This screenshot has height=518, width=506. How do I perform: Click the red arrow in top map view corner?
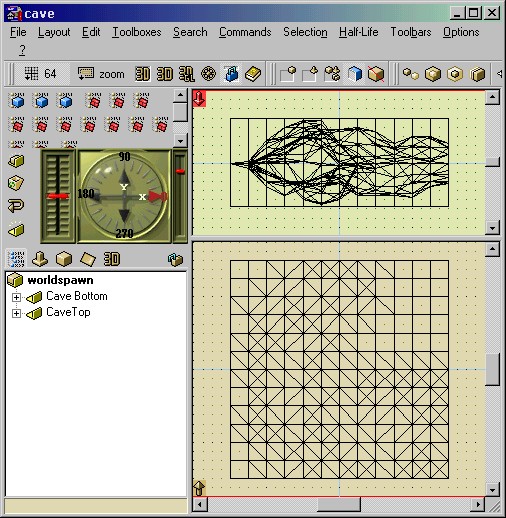click(199, 99)
